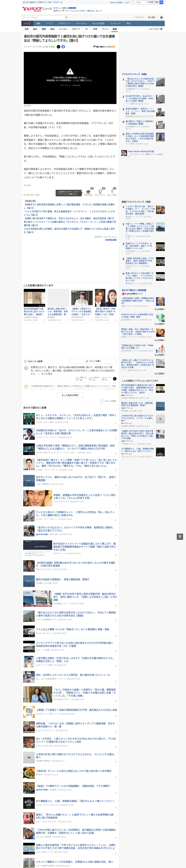
Task: Open the トップ navigation tab
Action: [x=27, y=23]
